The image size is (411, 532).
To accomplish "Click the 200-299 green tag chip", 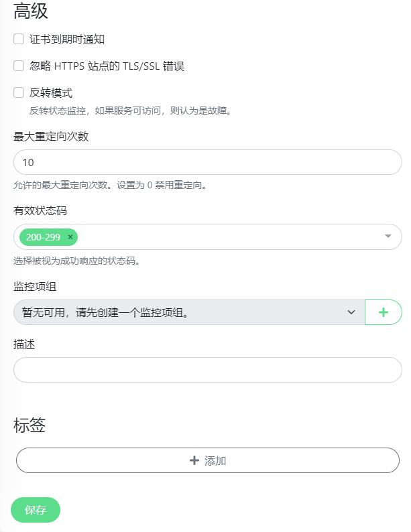I will (x=43, y=237).
